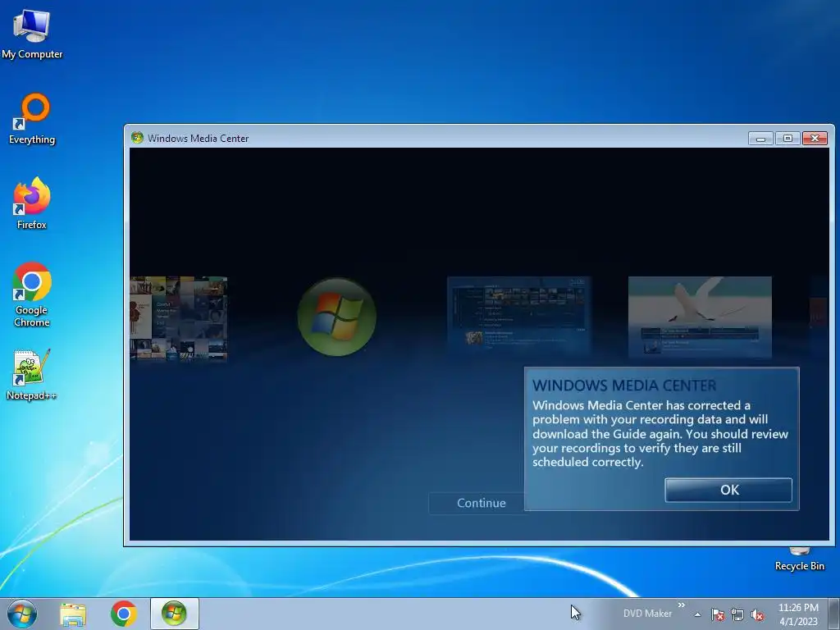Launch Google Chrome desktop shortcut
Viewport: 840px width, 630px height.
[32, 294]
